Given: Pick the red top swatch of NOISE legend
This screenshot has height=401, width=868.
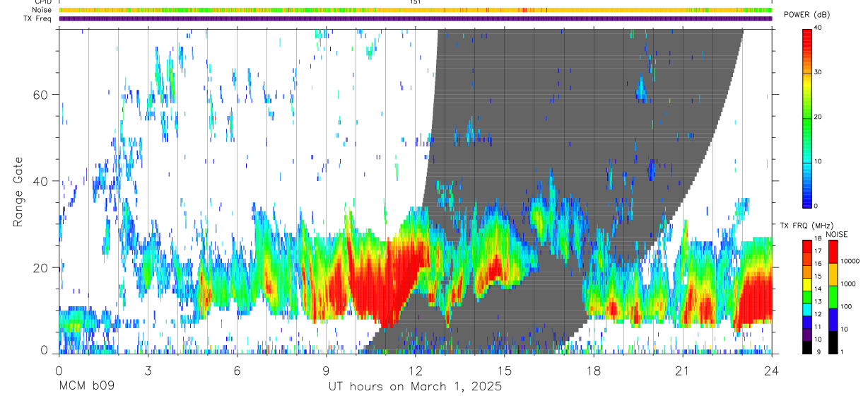Looking at the screenshot, I should (x=832, y=252).
